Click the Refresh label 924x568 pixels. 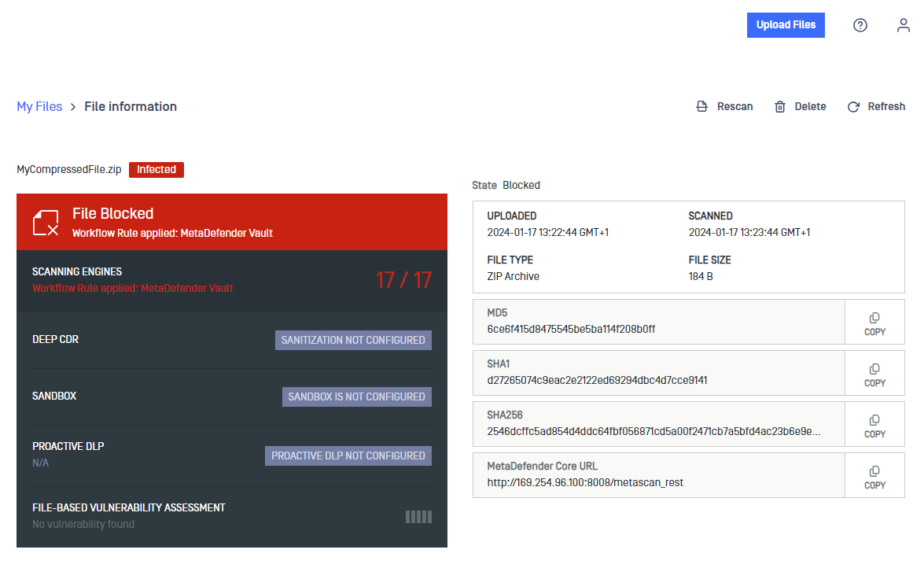click(x=886, y=107)
